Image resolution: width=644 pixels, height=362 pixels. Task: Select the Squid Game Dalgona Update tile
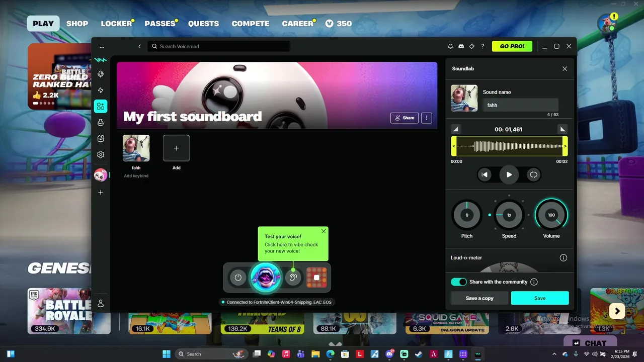tap(447, 323)
